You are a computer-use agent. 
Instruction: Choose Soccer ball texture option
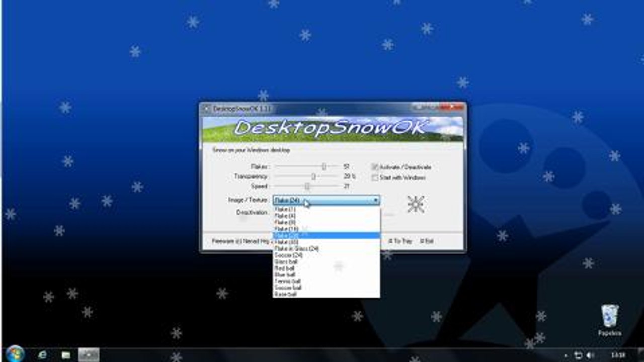(326, 288)
